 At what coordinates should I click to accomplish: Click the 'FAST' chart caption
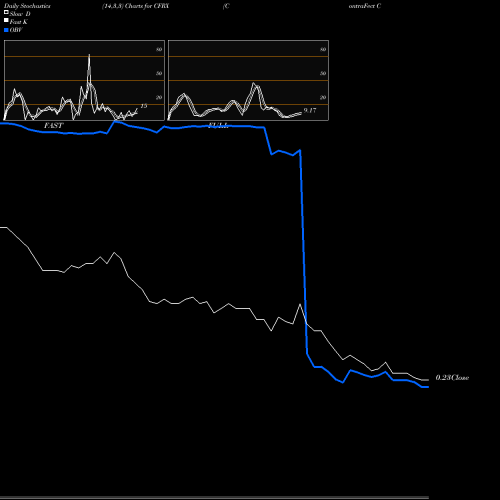pyautogui.click(x=53, y=125)
